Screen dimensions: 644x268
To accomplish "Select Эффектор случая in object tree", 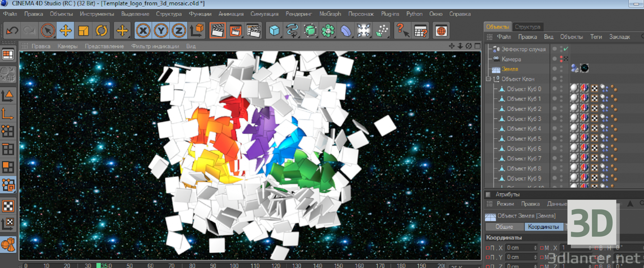I will click(524, 49).
